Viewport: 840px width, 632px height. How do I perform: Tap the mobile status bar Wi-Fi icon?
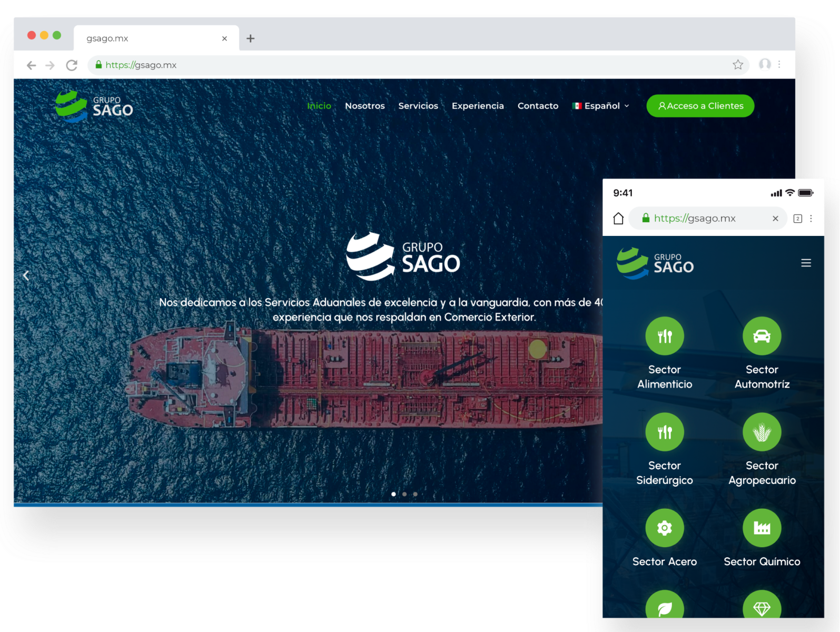pos(790,193)
